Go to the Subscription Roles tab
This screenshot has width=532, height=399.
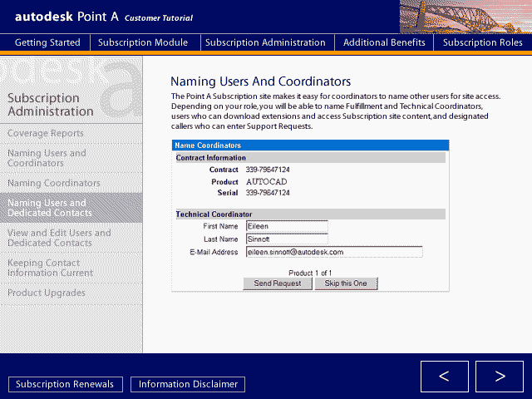pos(482,42)
